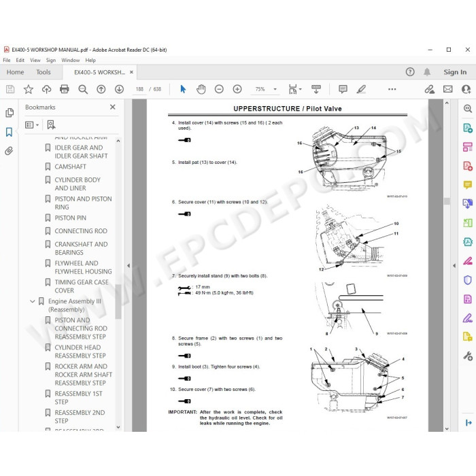Screen dimensions: 476x476
Task: Select the Highlight text pen tool
Action: point(361,89)
